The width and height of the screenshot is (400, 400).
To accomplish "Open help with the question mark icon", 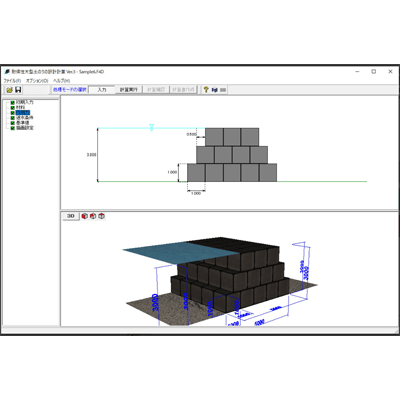I will [206, 90].
